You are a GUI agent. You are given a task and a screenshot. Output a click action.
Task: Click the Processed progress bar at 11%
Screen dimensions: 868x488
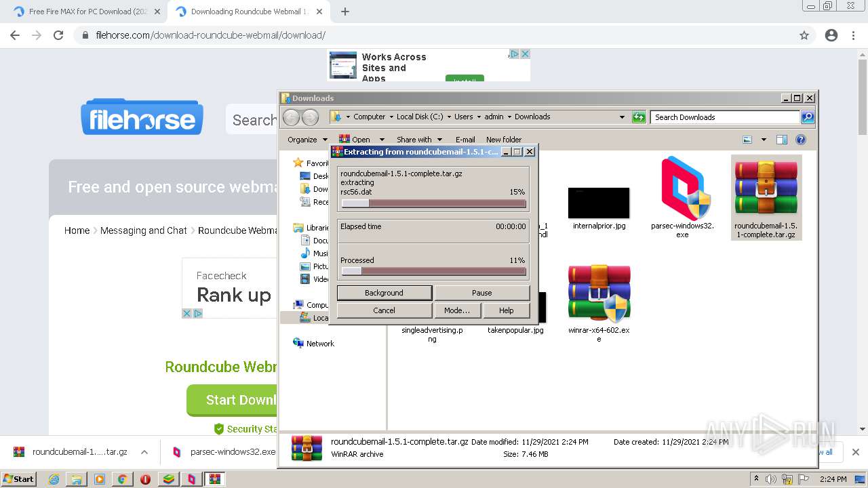[x=434, y=271]
